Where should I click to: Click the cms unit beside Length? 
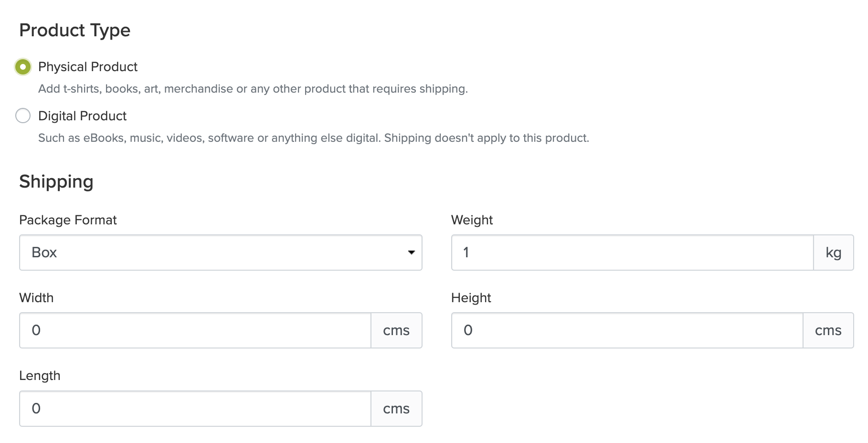coord(396,409)
